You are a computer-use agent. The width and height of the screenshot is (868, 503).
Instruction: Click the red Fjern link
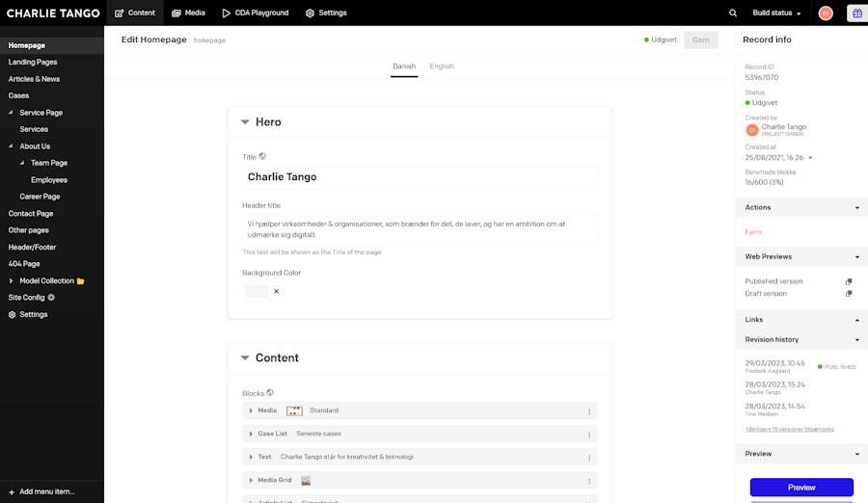tap(753, 232)
